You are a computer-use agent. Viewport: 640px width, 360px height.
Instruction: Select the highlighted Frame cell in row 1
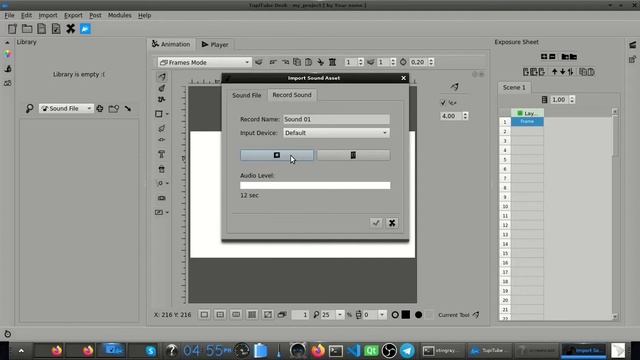527,122
